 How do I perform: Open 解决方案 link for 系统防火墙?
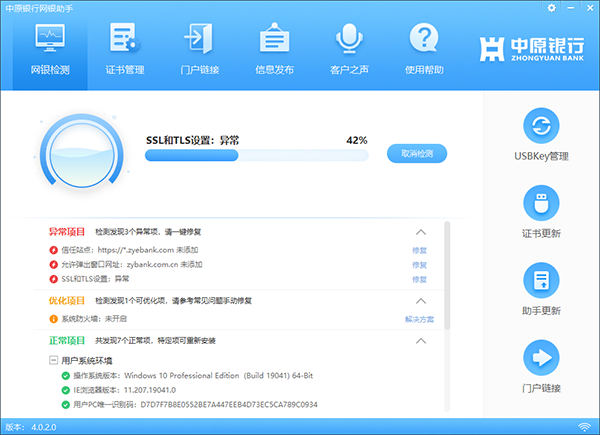[419, 319]
